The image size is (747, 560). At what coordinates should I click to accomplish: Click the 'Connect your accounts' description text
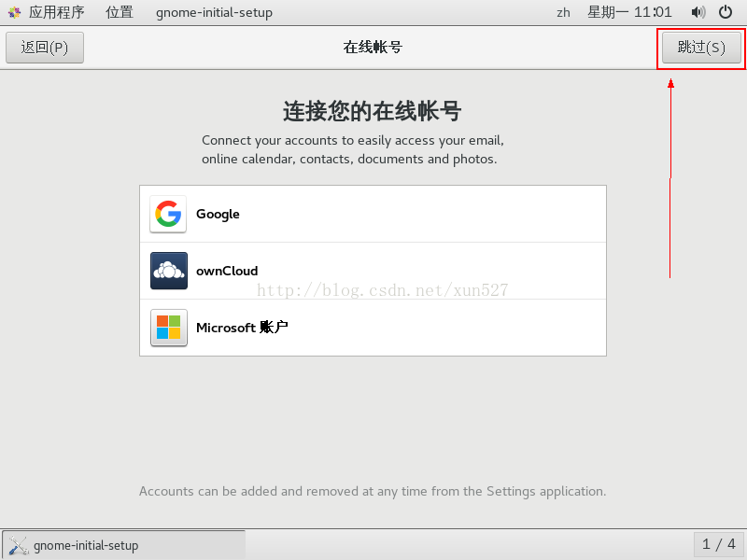point(353,149)
